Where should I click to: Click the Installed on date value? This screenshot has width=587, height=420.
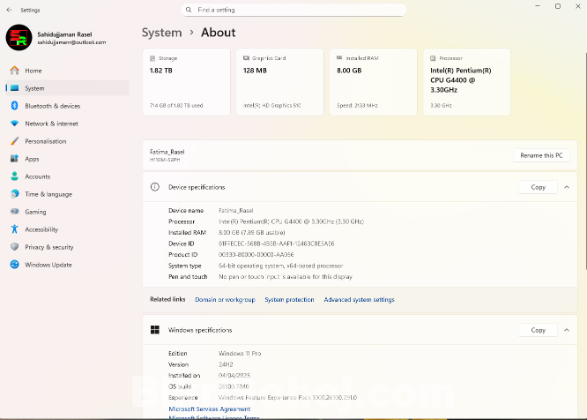[x=234, y=375]
